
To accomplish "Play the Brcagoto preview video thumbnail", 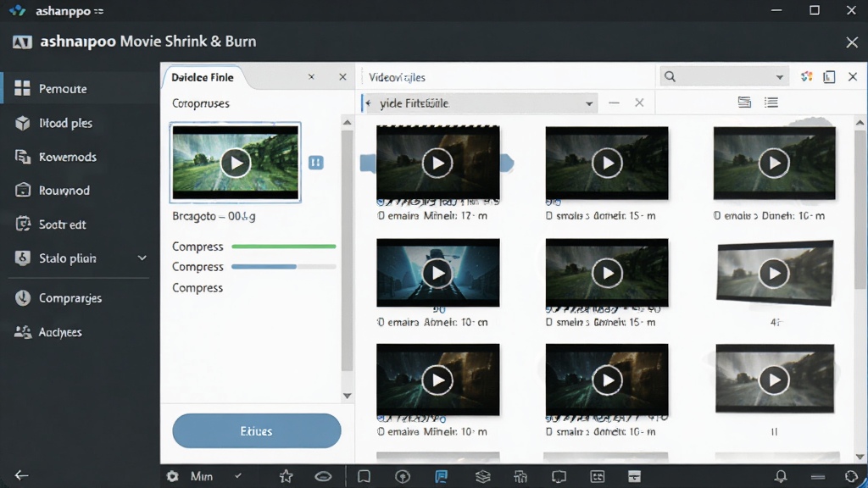I will pyautogui.click(x=236, y=163).
